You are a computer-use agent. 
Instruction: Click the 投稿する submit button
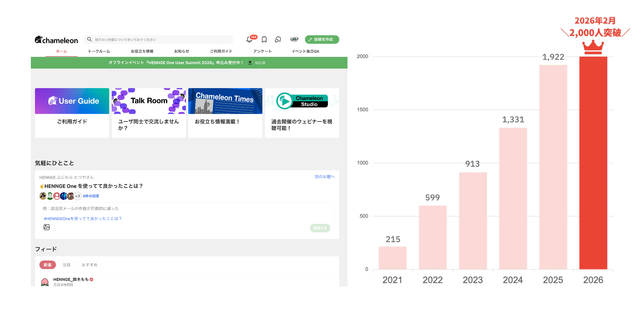320,228
